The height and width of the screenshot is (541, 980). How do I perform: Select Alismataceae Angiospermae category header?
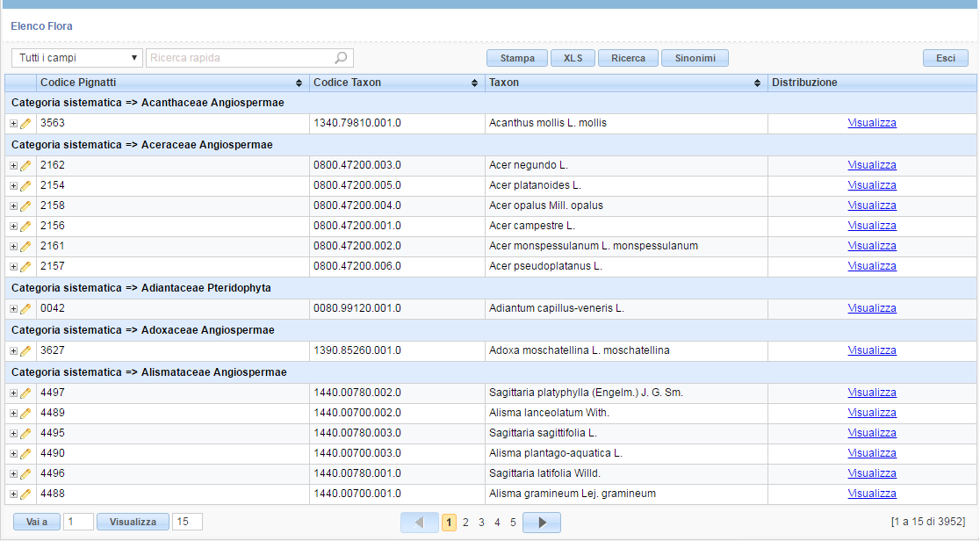click(491, 372)
